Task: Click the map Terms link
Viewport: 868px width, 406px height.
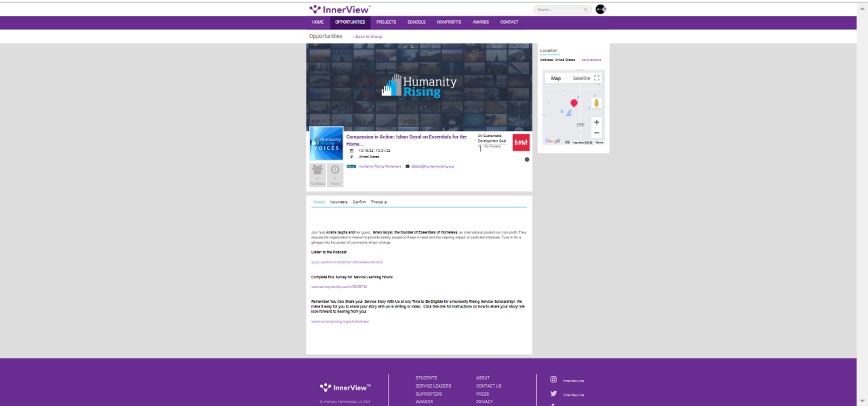Action: [x=599, y=143]
